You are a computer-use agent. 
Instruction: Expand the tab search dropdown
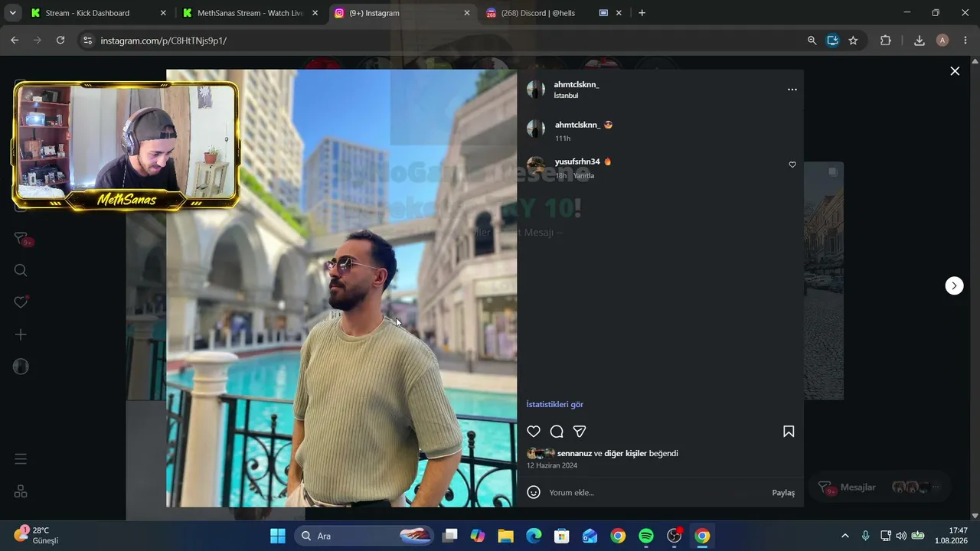12,13
